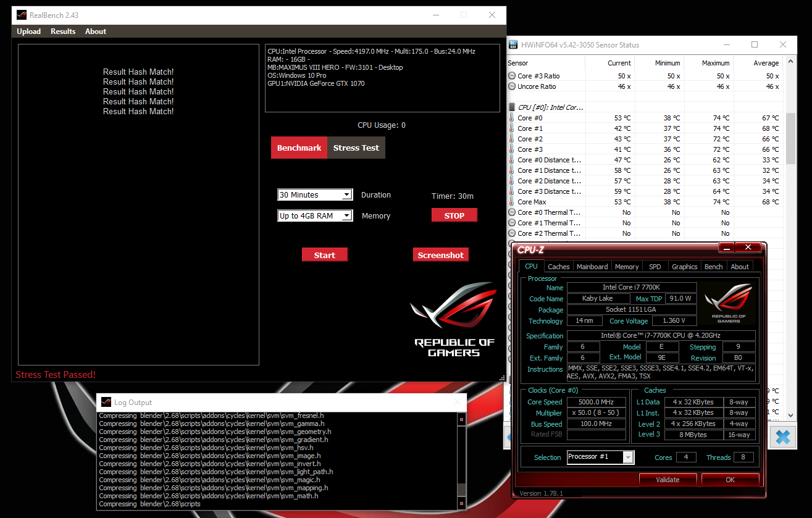
Task: Open the SPD tab in CPU-Z
Action: coord(655,267)
